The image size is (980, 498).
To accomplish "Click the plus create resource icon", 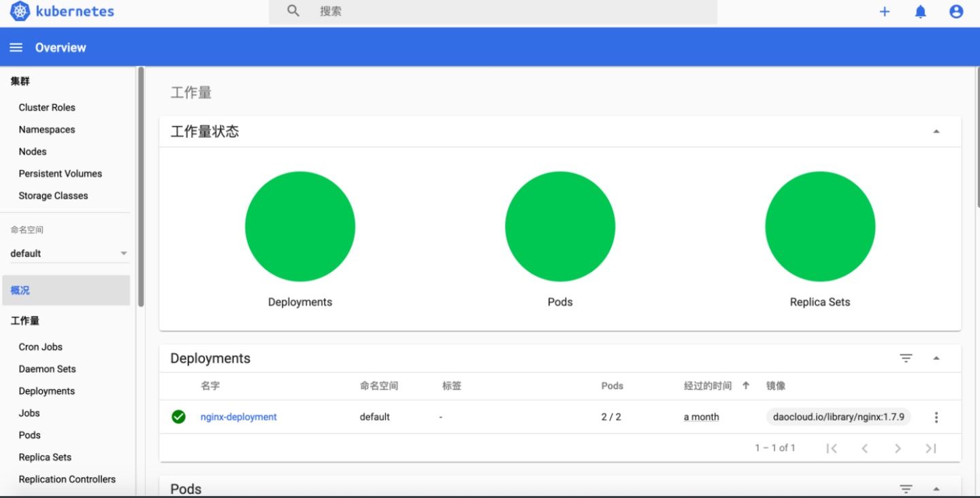I will pos(885,12).
